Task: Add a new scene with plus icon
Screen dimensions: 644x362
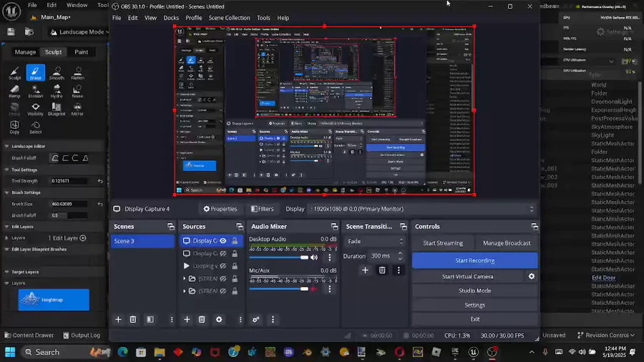Action: (118, 319)
